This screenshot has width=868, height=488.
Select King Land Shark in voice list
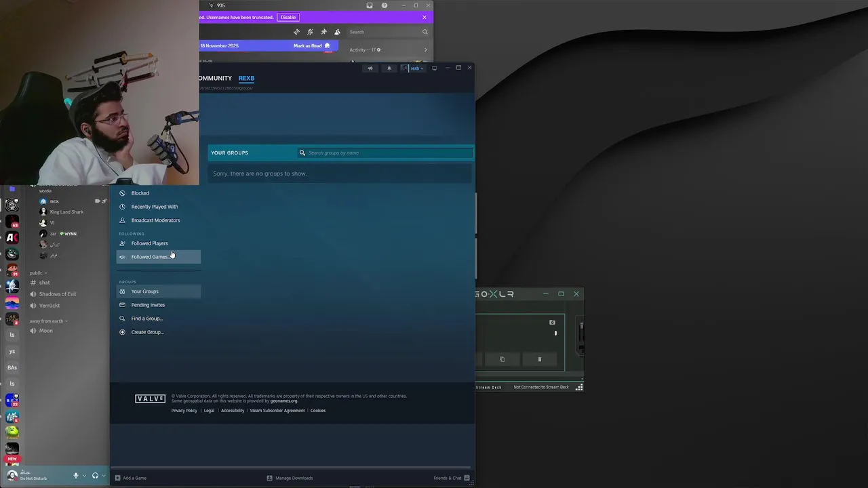pos(66,212)
